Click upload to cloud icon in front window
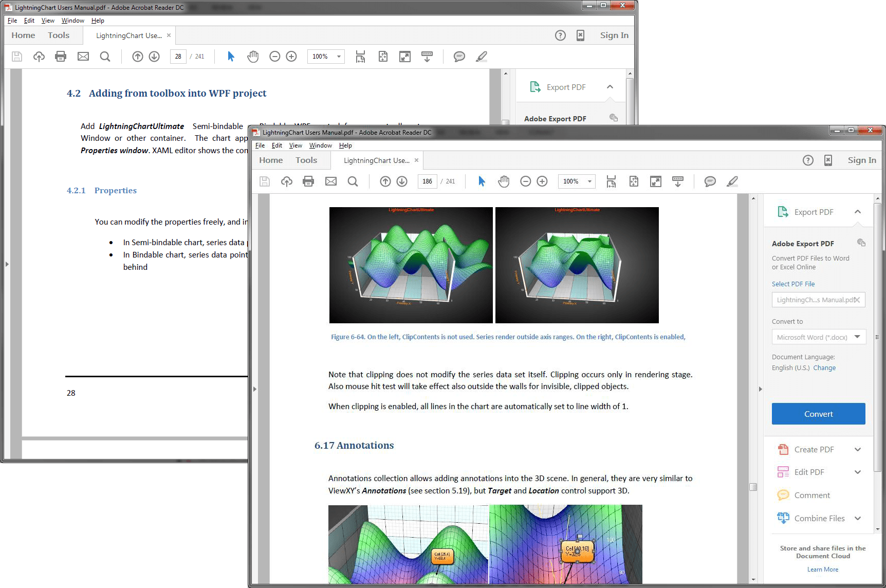This screenshot has width=886, height=588. coord(287,181)
